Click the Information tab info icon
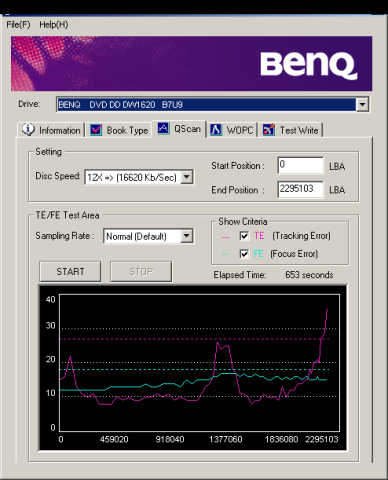Image resolution: width=388 pixels, height=480 pixels. (28, 129)
